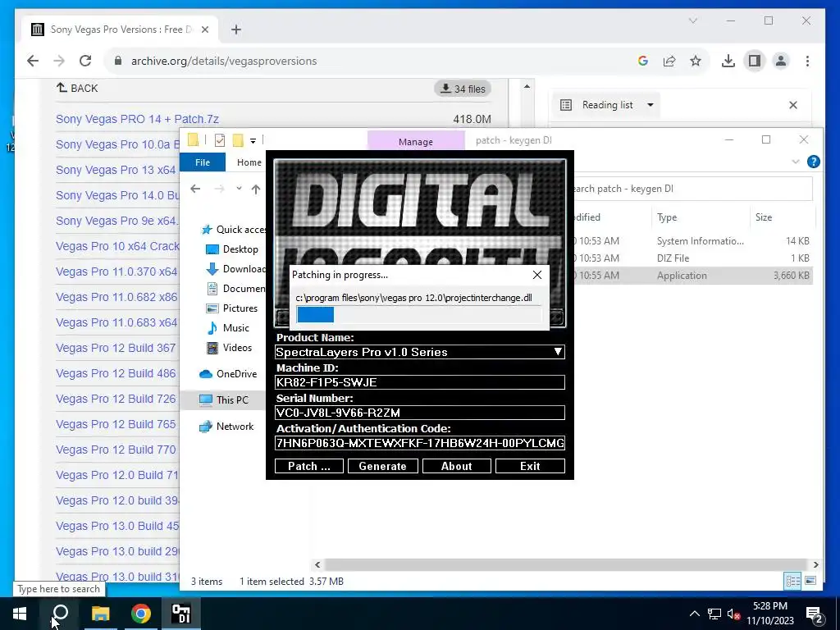This screenshot has height=630, width=840.
Task: Sort by the Size column header
Action: point(783,217)
